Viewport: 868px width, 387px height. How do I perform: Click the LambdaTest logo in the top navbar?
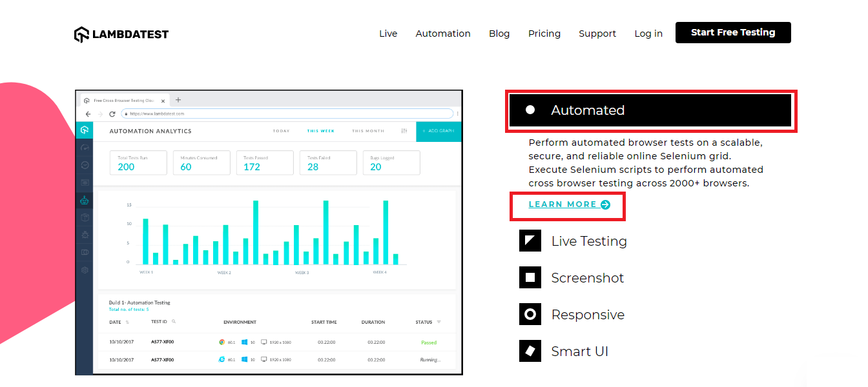(x=121, y=34)
